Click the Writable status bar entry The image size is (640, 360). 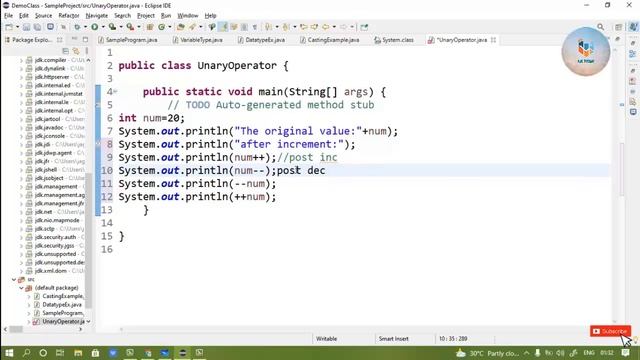click(327, 339)
